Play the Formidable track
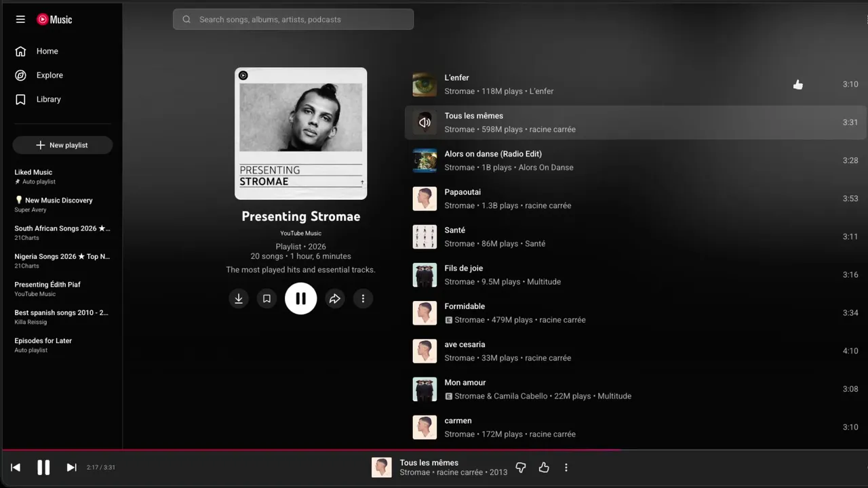Viewport: 868px width, 488px height. point(465,306)
